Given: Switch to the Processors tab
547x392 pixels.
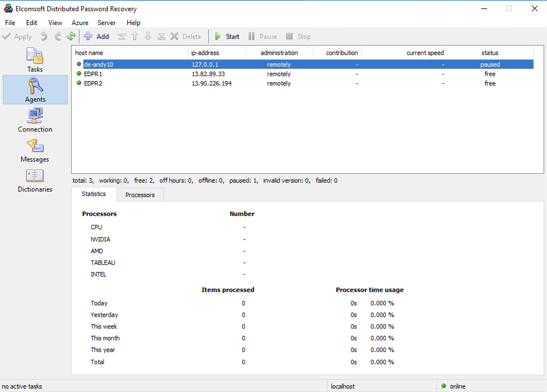Looking at the screenshot, I should click(140, 195).
